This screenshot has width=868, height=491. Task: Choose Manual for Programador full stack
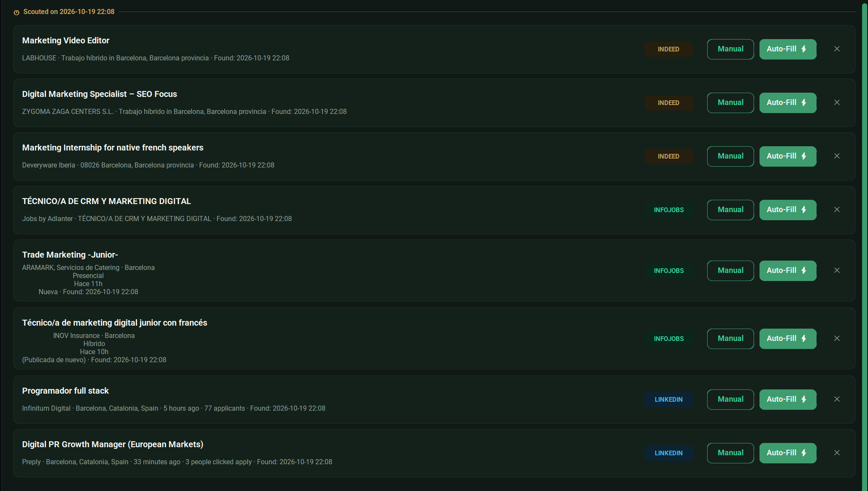pos(730,399)
